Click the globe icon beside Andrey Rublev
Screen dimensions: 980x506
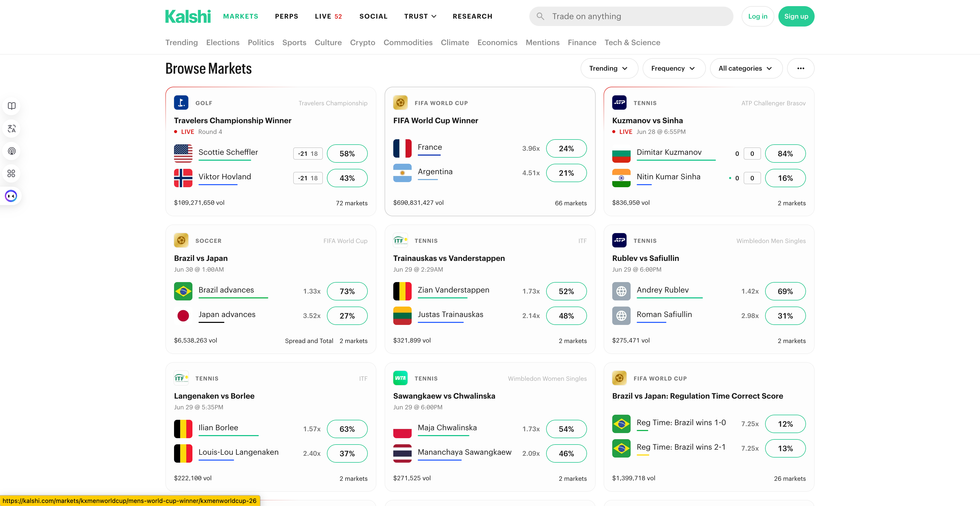(621, 291)
